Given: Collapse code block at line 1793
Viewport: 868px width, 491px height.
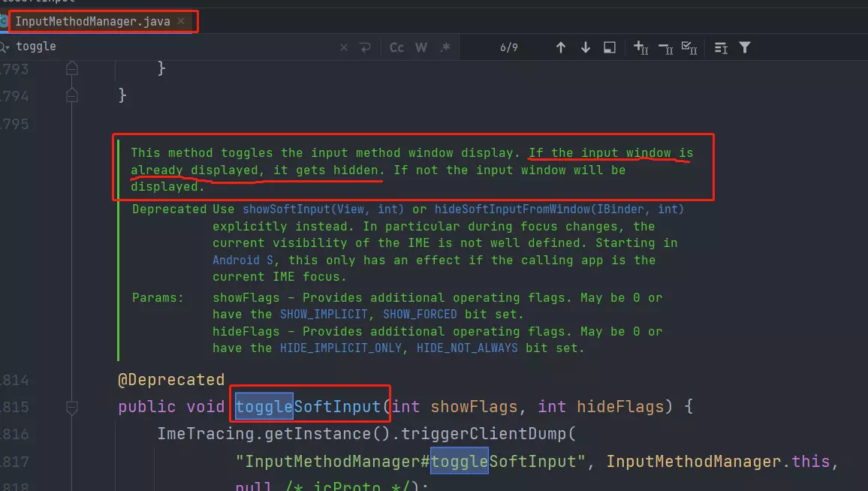Looking at the screenshot, I should pyautogui.click(x=72, y=68).
